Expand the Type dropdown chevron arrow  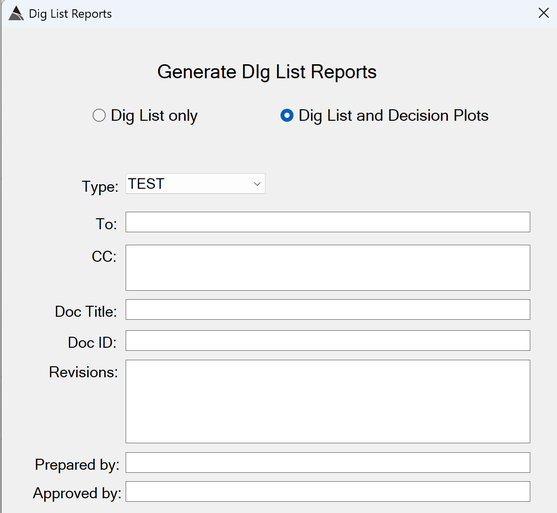(257, 184)
